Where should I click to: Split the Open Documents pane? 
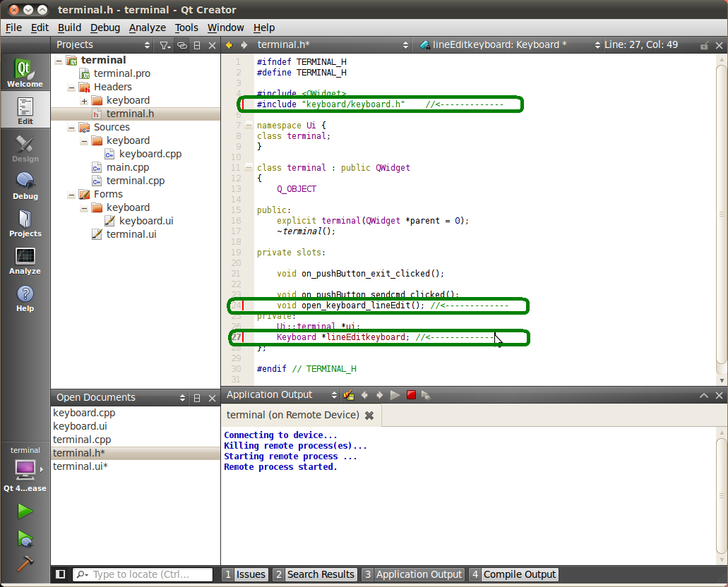coord(197,398)
